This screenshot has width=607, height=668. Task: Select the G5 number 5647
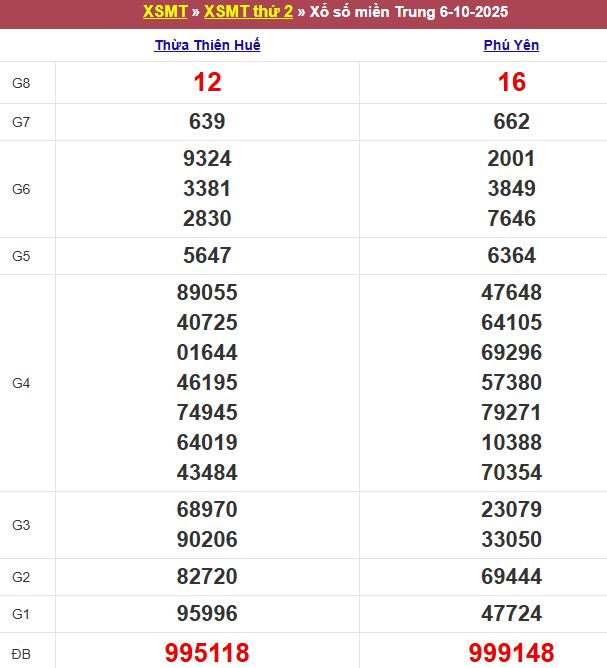point(207,255)
